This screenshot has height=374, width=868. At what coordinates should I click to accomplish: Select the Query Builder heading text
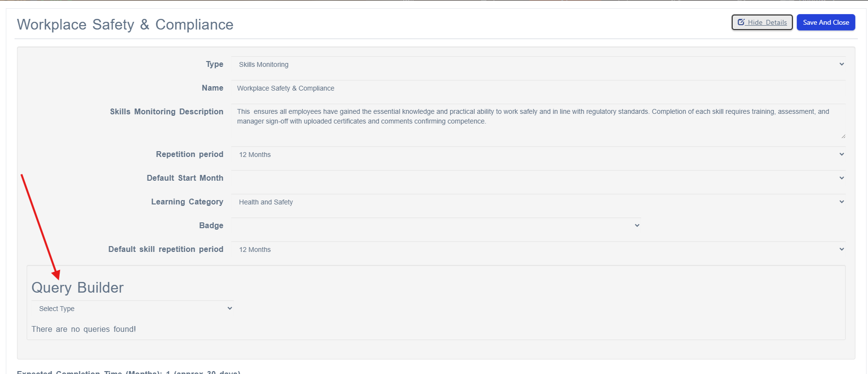tap(78, 288)
